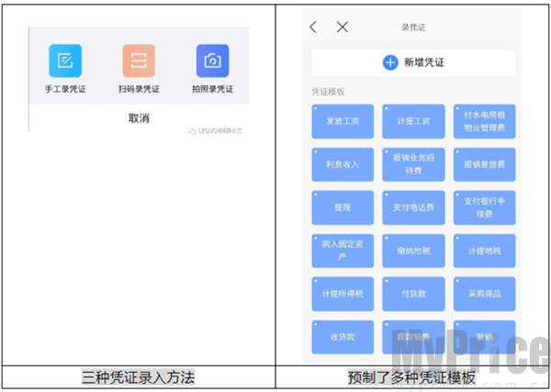Select the 收货款 template
Image resolution: width=551 pixels, height=392 pixels.
[343, 337]
